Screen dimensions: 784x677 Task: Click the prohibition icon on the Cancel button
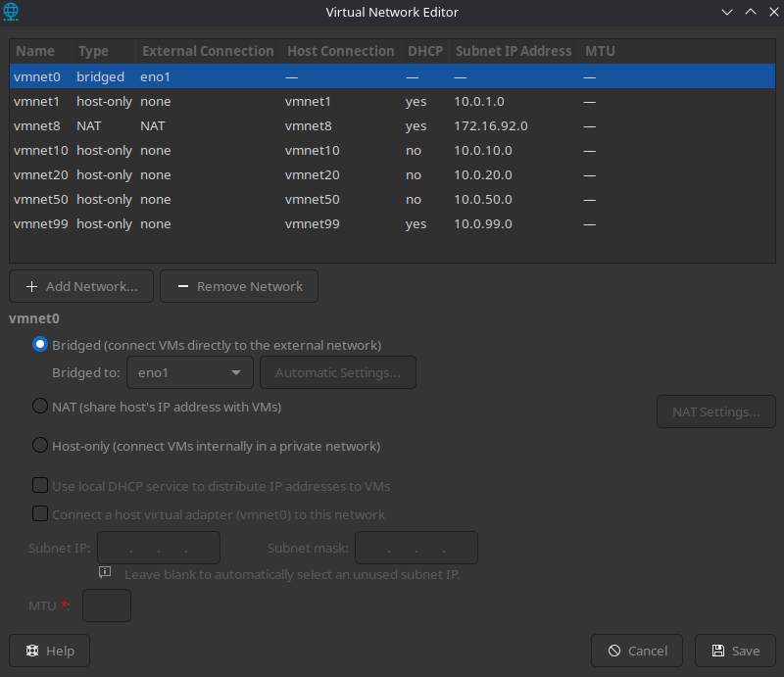pyautogui.click(x=617, y=651)
